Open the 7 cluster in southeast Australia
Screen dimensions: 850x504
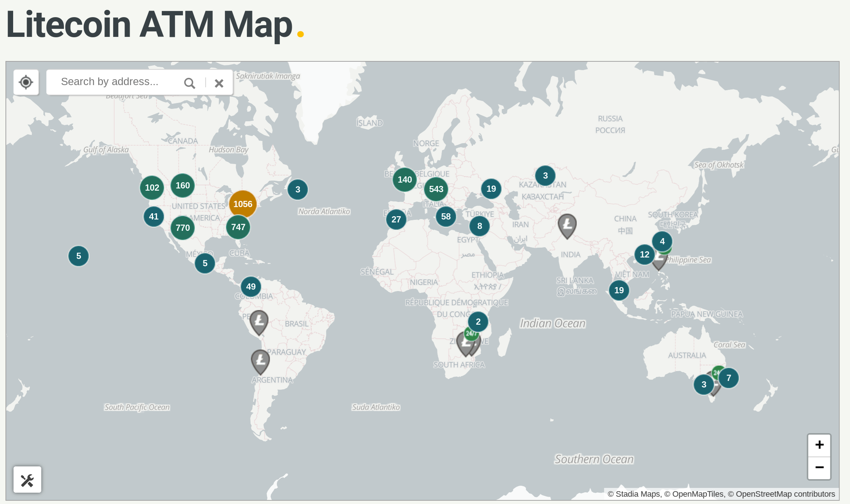coord(729,378)
